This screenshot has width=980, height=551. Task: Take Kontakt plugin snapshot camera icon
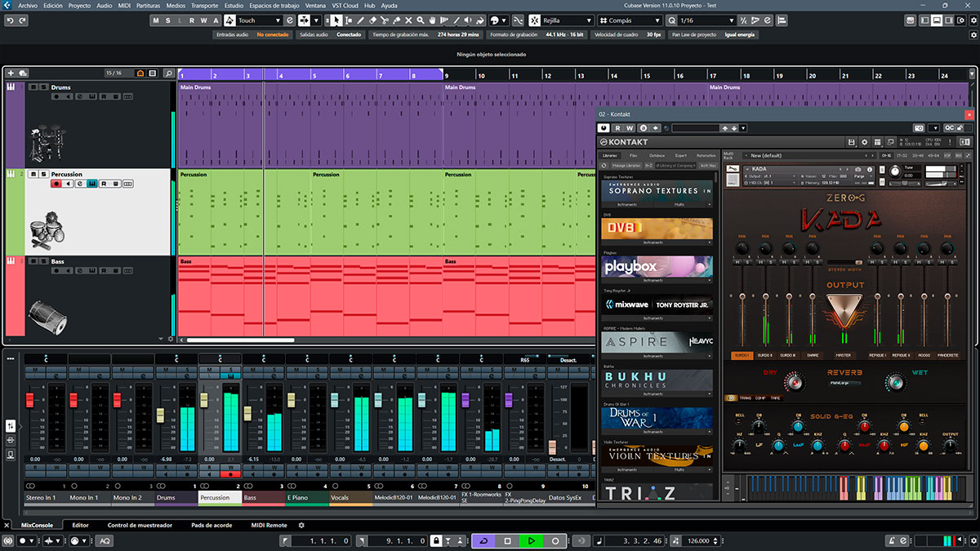[919, 128]
